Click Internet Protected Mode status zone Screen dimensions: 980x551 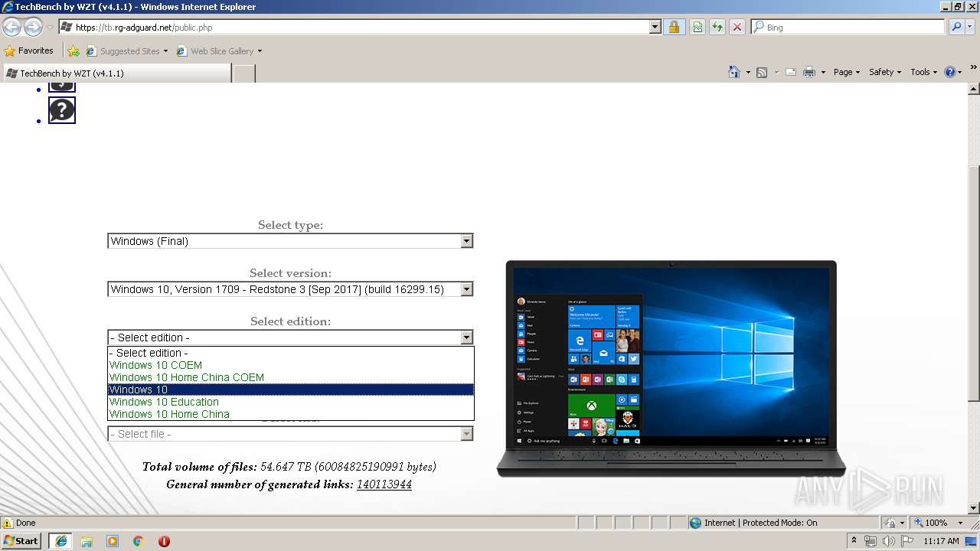(784, 523)
